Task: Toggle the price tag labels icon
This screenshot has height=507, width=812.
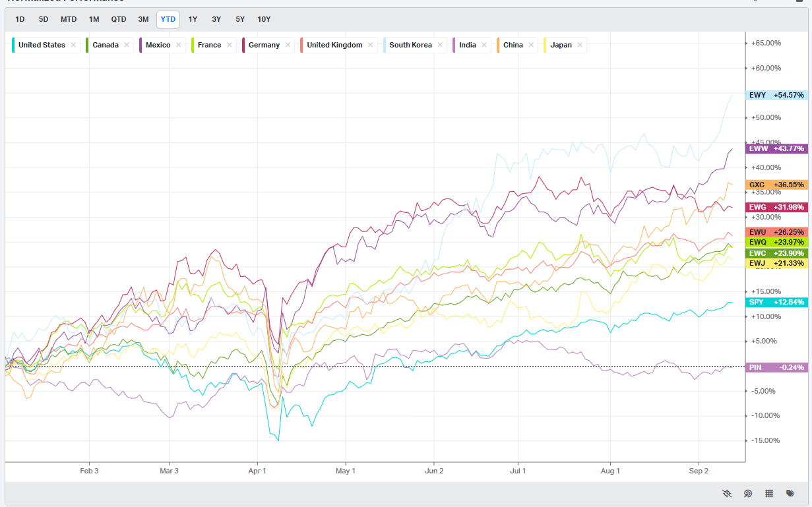Action: (790, 493)
